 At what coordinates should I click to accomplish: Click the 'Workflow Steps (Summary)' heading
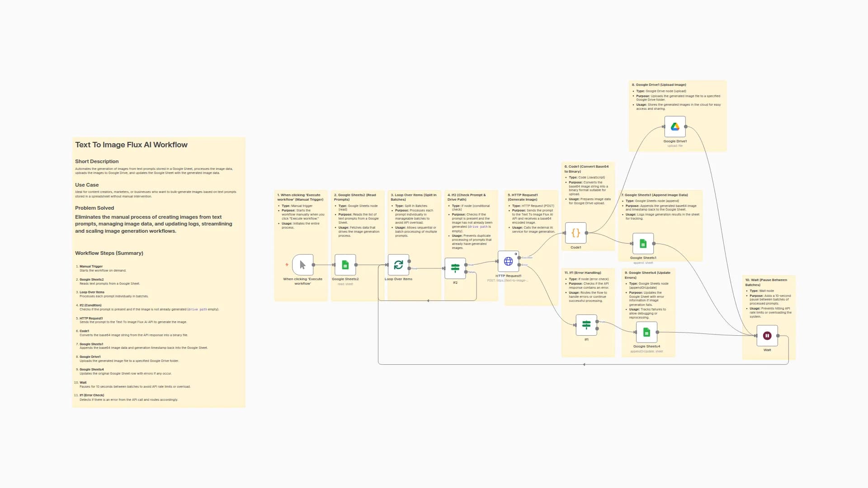(109, 253)
